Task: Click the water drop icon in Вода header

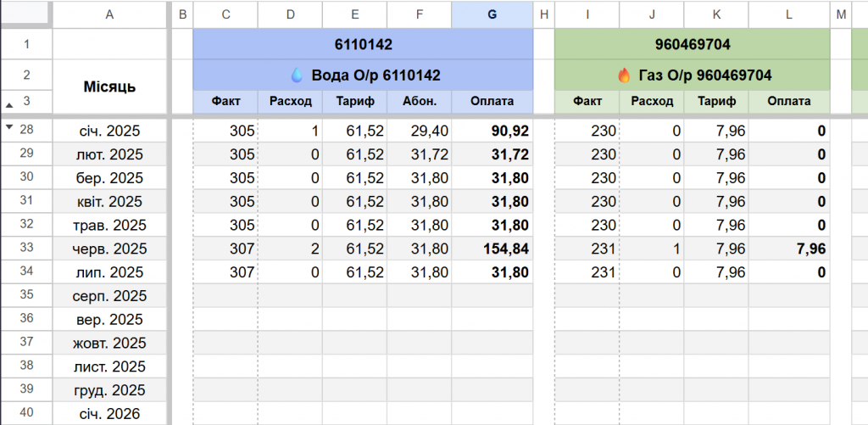Action: click(298, 75)
